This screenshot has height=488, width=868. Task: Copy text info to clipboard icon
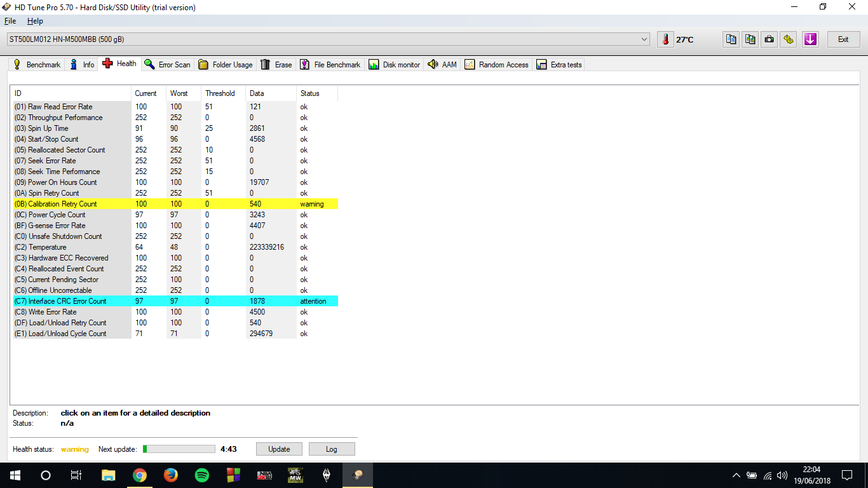pos(731,39)
